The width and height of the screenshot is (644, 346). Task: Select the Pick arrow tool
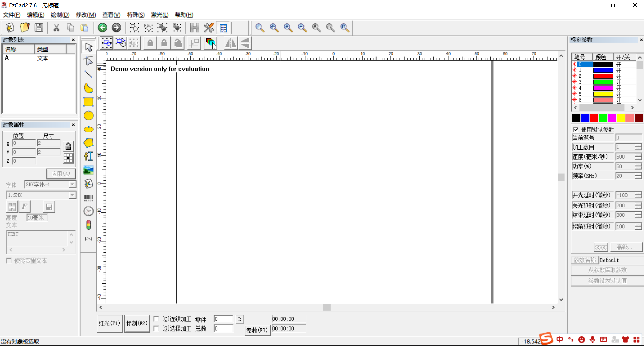coord(88,47)
